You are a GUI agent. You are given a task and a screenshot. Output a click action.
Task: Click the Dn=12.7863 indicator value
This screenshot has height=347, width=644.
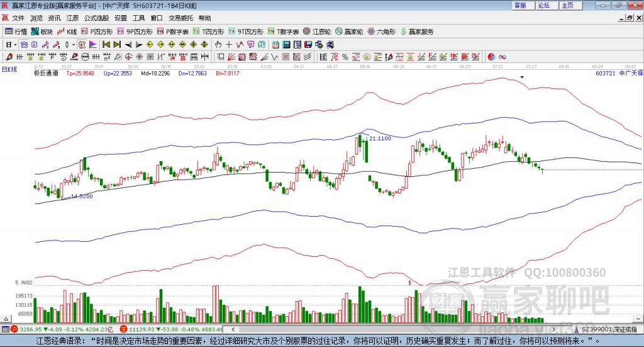[x=192, y=73]
